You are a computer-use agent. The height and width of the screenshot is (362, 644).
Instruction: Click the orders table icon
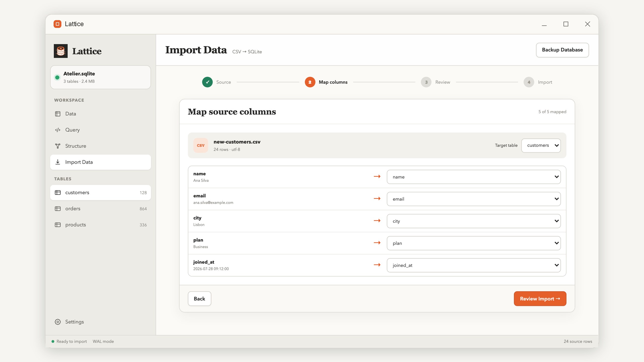click(x=58, y=209)
